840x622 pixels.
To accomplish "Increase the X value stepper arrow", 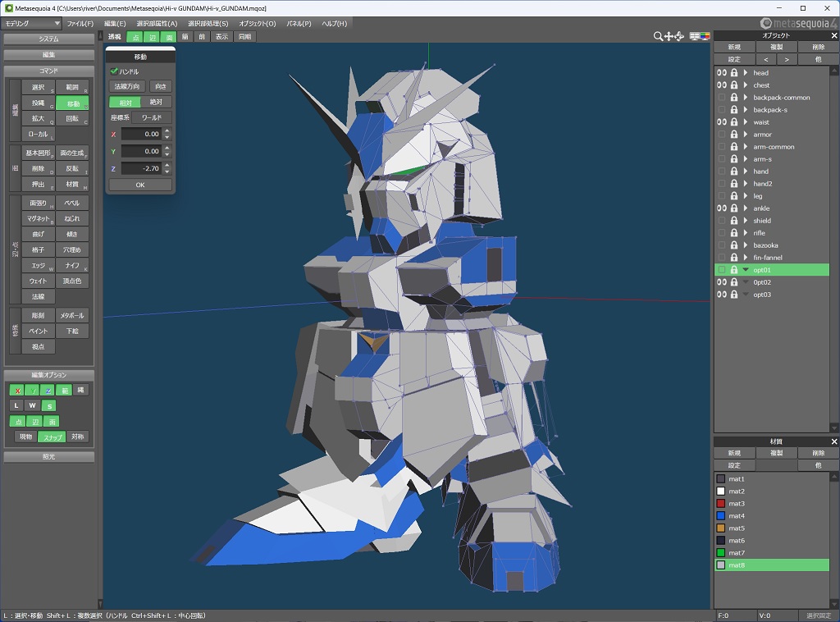I will click(167, 130).
